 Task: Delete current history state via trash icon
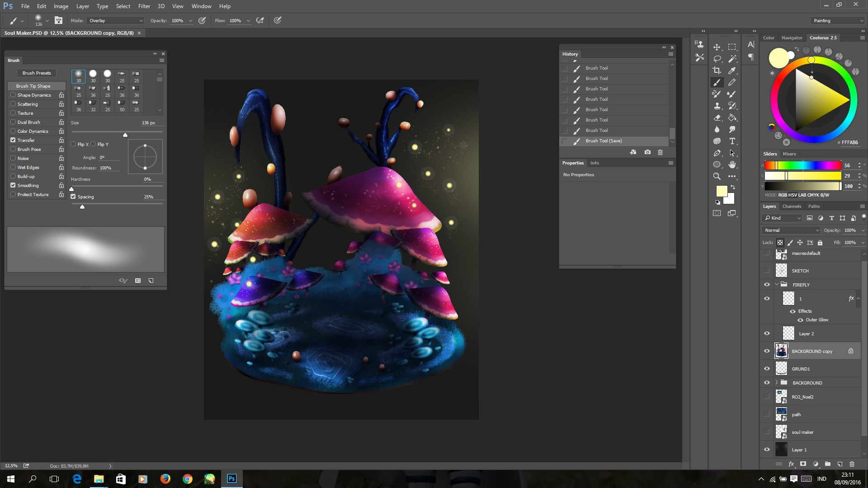[660, 152]
